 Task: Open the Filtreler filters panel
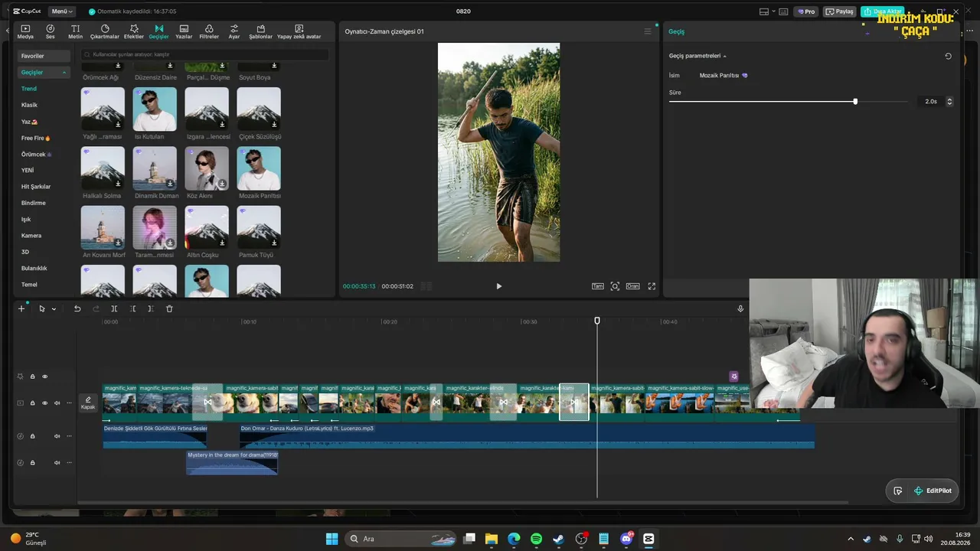[x=209, y=31]
